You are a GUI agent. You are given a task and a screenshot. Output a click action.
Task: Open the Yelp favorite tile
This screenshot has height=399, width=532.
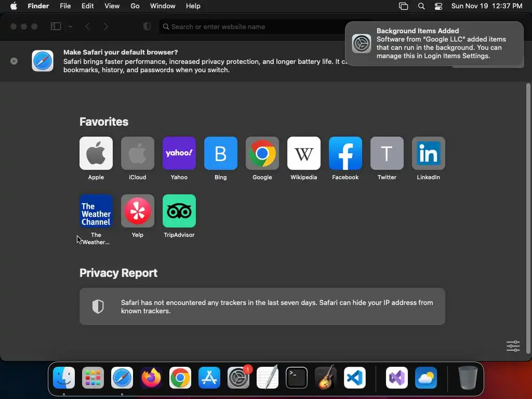point(137,211)
